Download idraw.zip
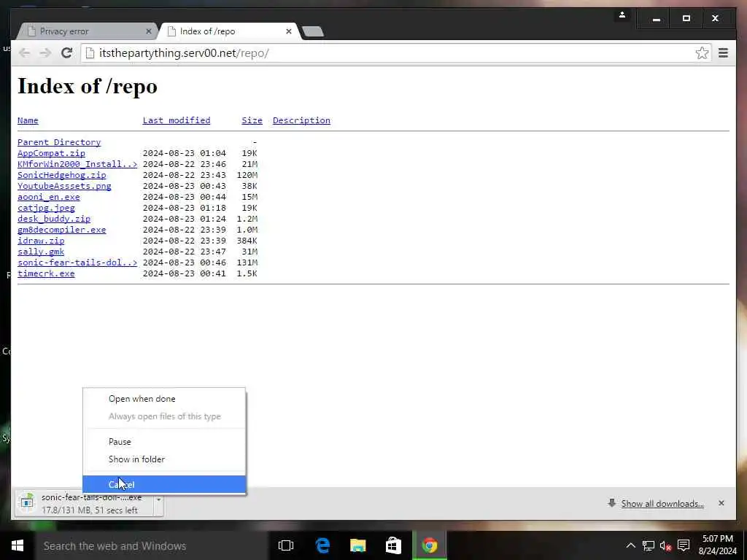747x560 pixels. point(41,241)
